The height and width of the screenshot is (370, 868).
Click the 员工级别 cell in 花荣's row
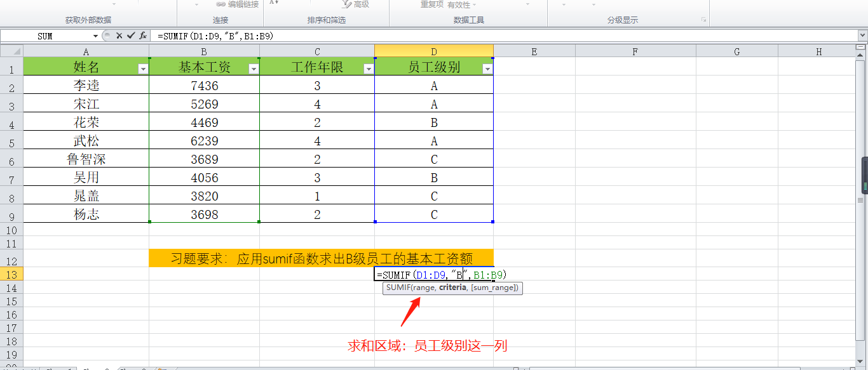434,122
